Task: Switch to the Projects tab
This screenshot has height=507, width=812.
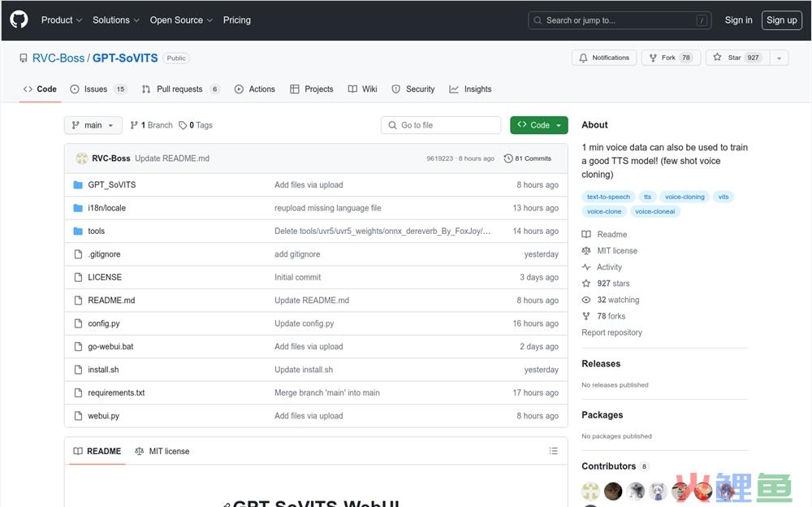Action: tap(311, 89)
